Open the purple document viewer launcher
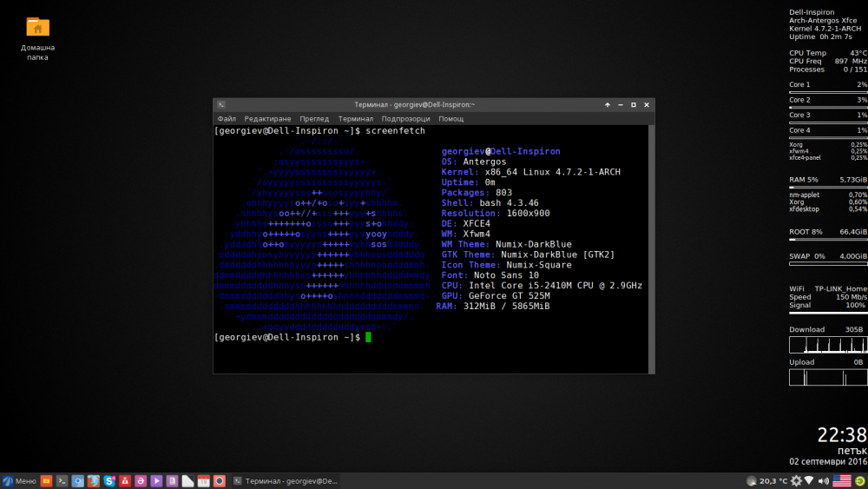 click(172, 480)
